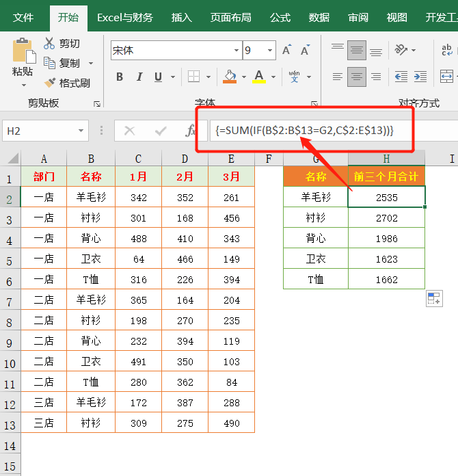This screenshot has height=476, width=458.
Task: Toggle Italic formatting
Action: point(139,77)
